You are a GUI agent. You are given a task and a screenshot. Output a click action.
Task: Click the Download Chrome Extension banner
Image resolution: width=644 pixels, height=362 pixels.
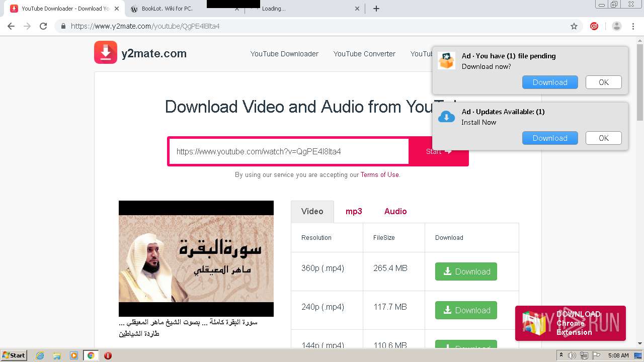(571, 323)
